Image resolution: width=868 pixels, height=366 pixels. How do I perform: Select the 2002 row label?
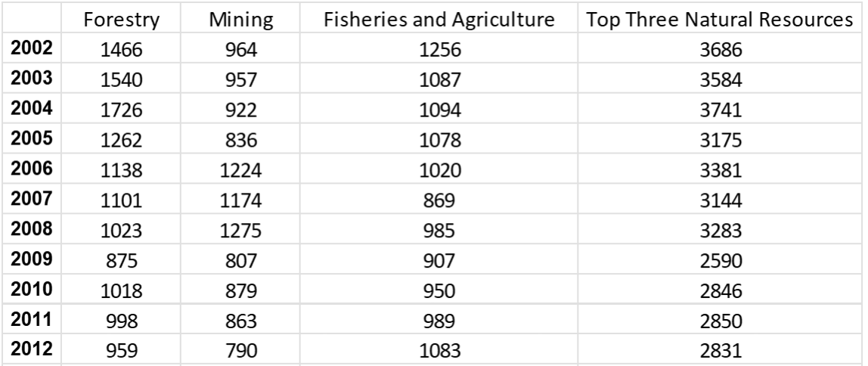click(32, 48)
